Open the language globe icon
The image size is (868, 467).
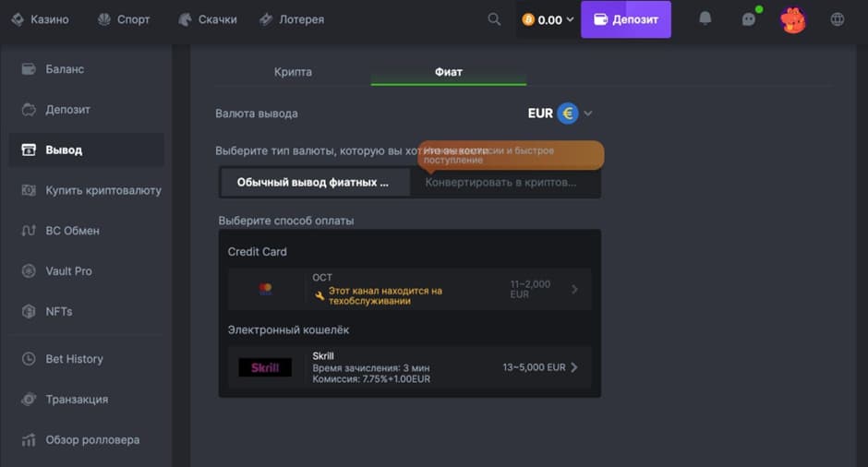click(x=838, y=19)
